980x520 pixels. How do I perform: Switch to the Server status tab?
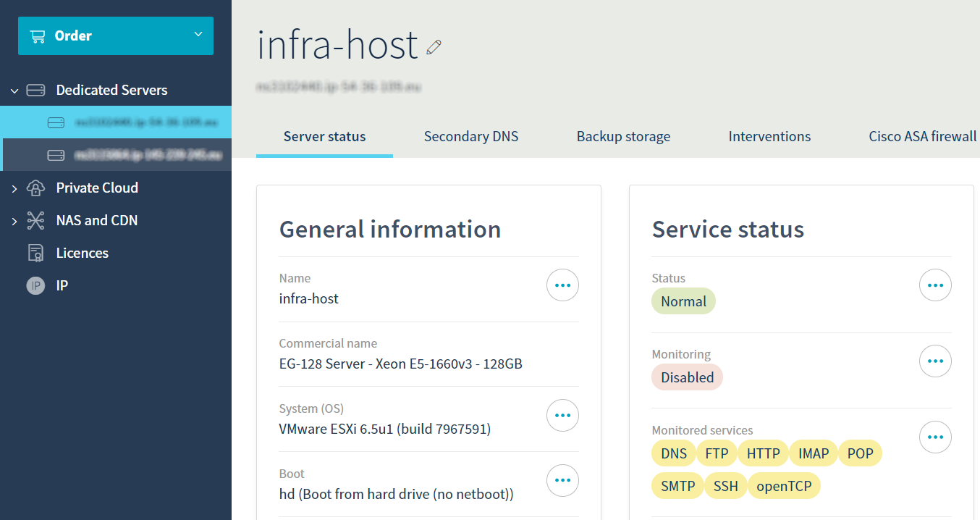coord(324,136)
